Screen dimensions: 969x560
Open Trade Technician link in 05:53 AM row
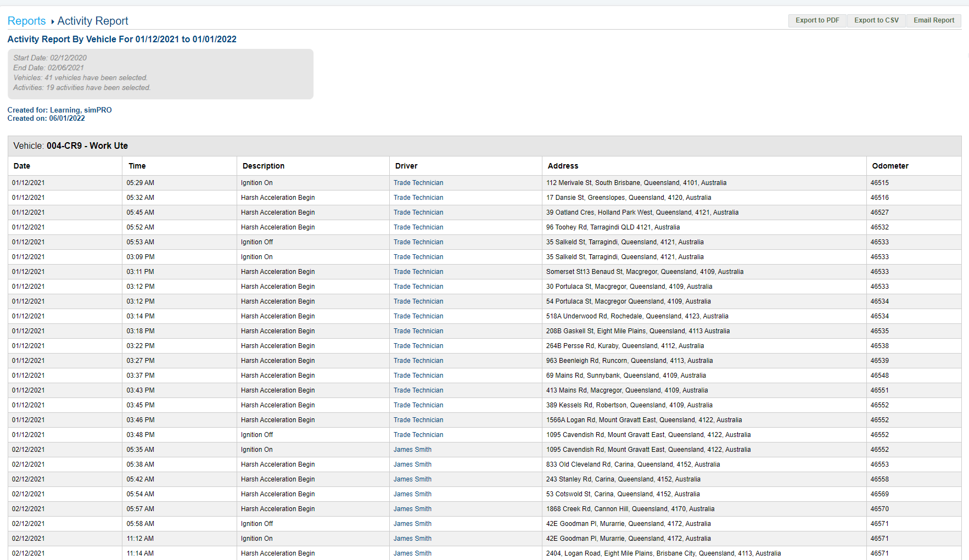coord(418,242)
